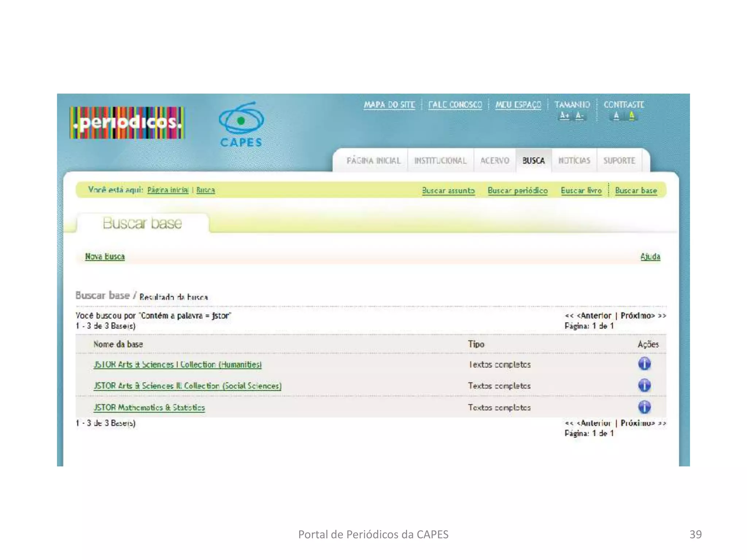
Task: Open JSTOR Mathematics & Statistics link
Action: pyautogui.click(x=149, y=408)
